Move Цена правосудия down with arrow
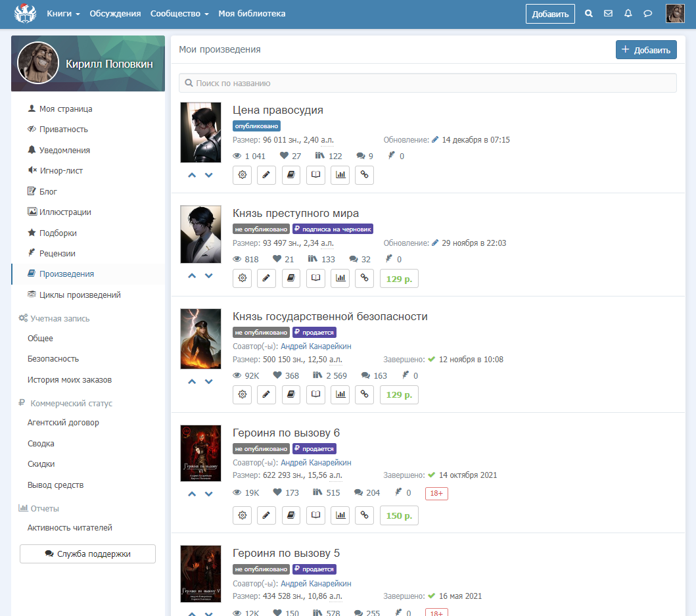Image resolution: width=696 pixels, height=616 pixels. tap(209, 175)
